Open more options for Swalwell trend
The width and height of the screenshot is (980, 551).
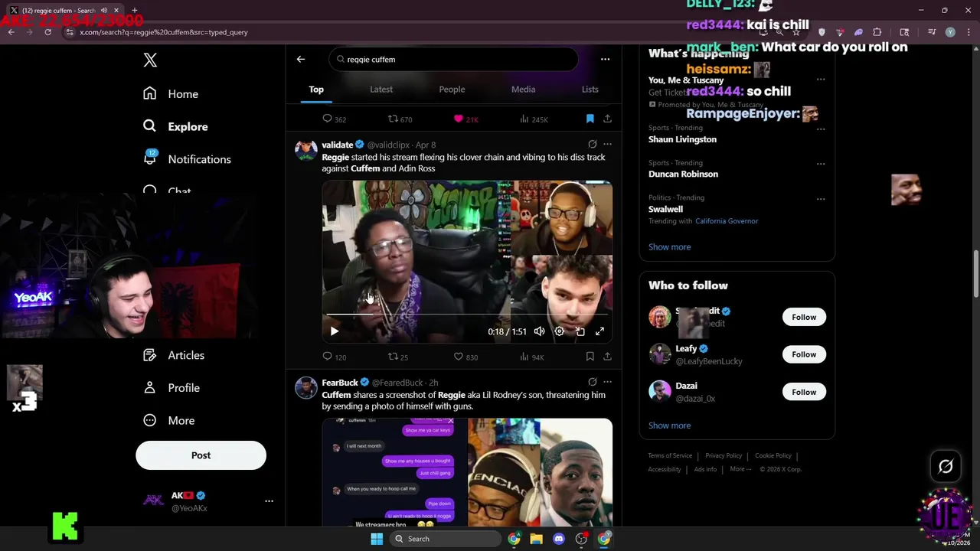click(821, 199)
